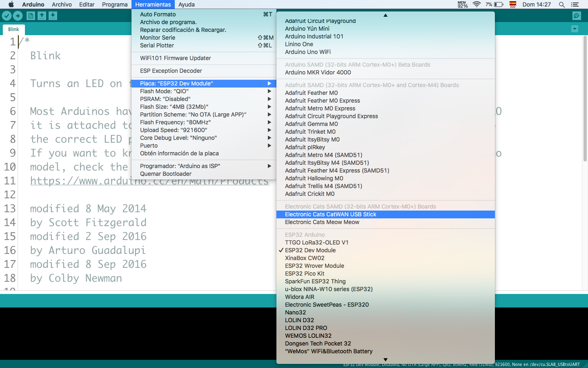Expand the Placa ESP32 Dev Module submenu
Viewport: 588px width, 368px height.
click(x=204, y=83)
